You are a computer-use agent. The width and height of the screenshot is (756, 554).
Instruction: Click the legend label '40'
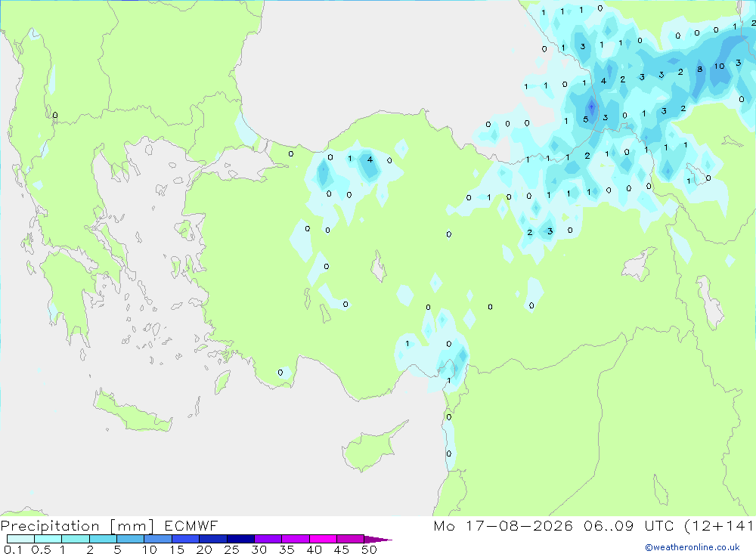pos(314,549)
